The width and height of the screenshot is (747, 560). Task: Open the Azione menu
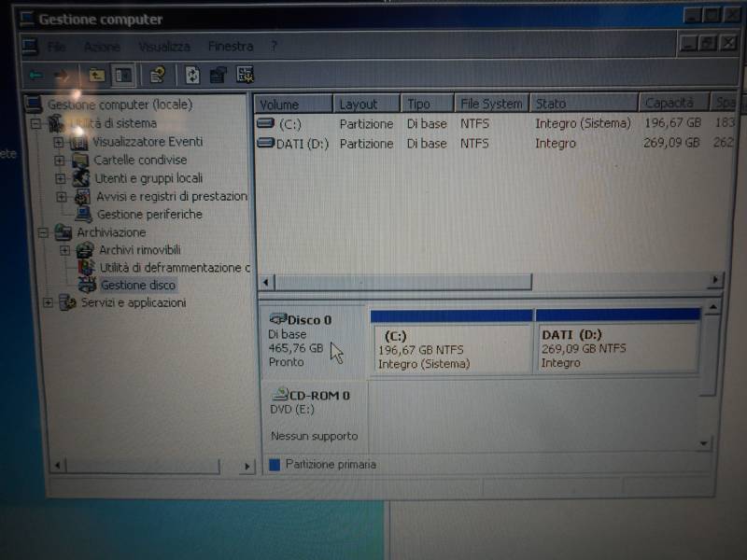(x=102, y=47)
